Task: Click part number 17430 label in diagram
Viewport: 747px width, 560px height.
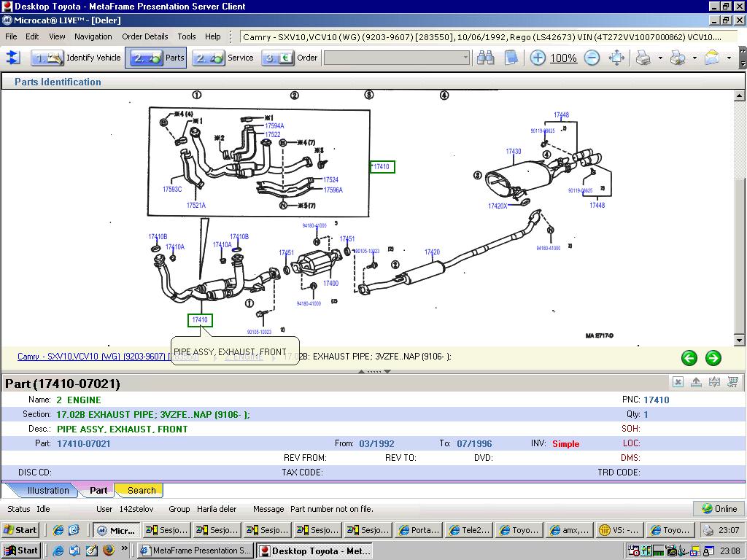Action: point(513,152)
